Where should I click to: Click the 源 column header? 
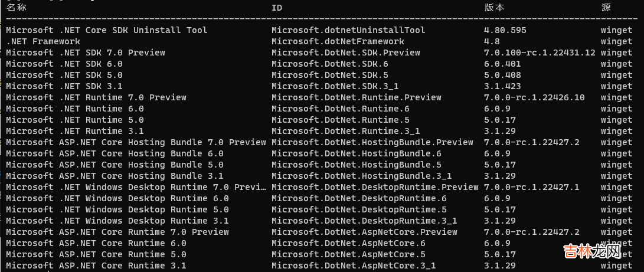[606, 8]
